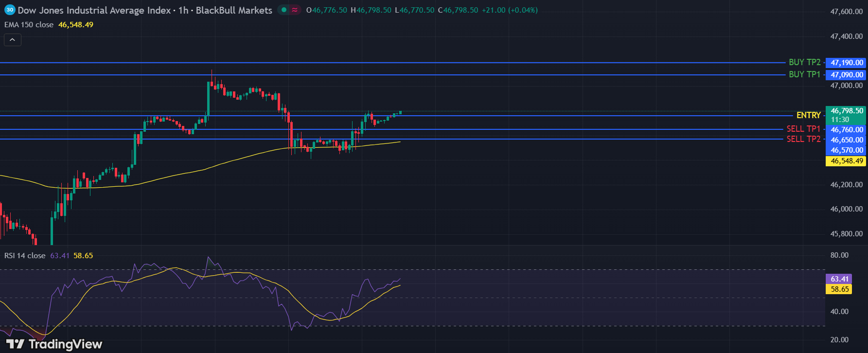Select the EMA 150 close indicator legend
This screenshot has width=868, height=353.
tap(29, 25)
